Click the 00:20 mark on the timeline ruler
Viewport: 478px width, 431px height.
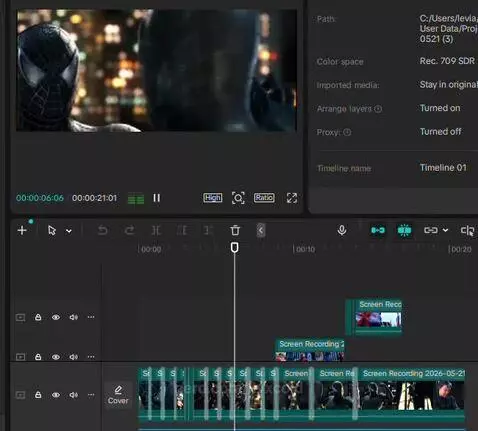tap(461, 249)
